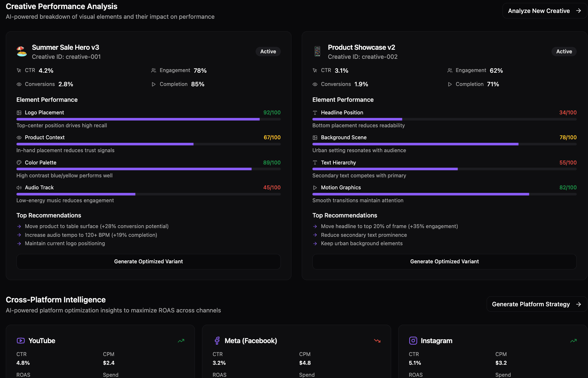
Task: Click the Headline Position score progress bar
Action: click(444, 119)
